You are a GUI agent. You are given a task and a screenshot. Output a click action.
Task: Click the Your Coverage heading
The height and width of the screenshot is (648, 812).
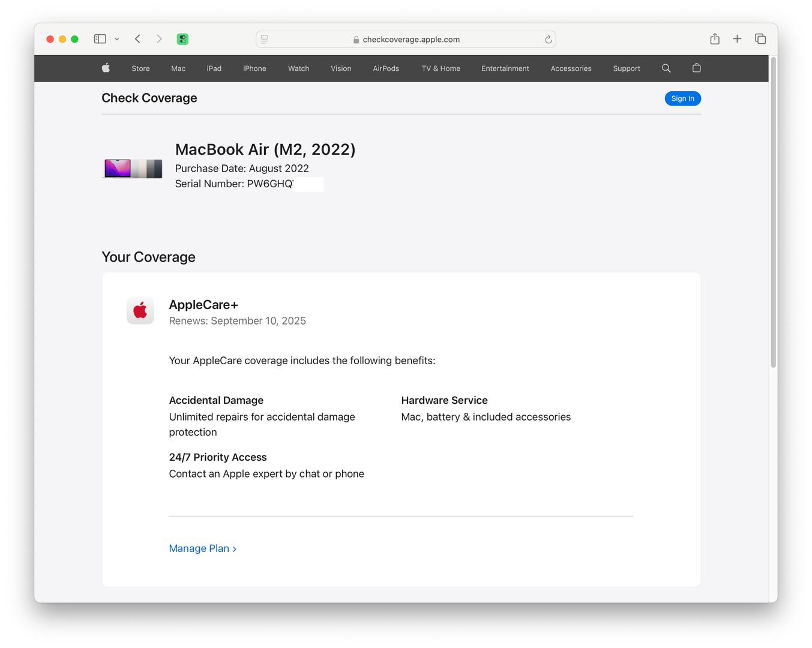[149, 257]
